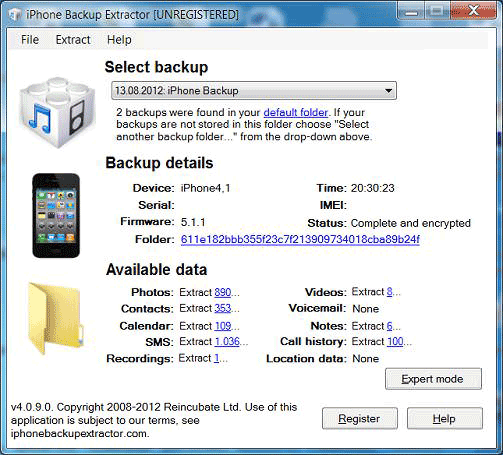
Task: Click the '5.1.1' firmware value
Action: point(193,222)
